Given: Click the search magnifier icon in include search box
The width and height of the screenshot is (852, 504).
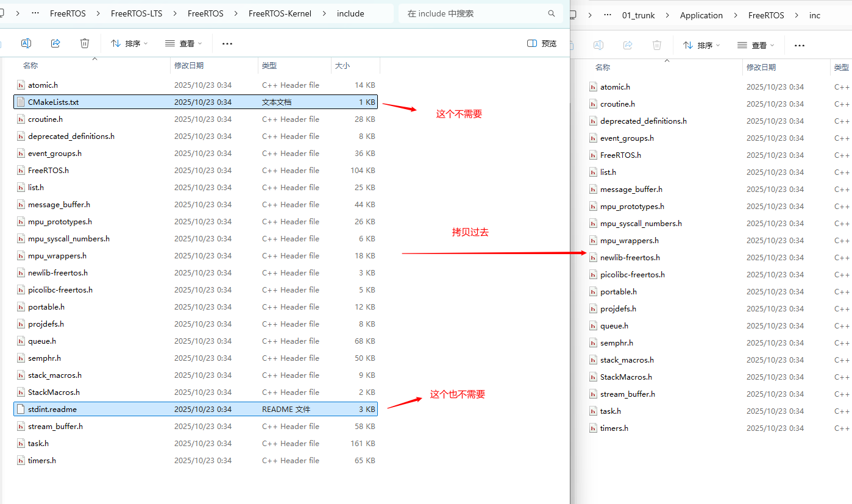Looking at the screenshot, I should click(x=552, y=13).
